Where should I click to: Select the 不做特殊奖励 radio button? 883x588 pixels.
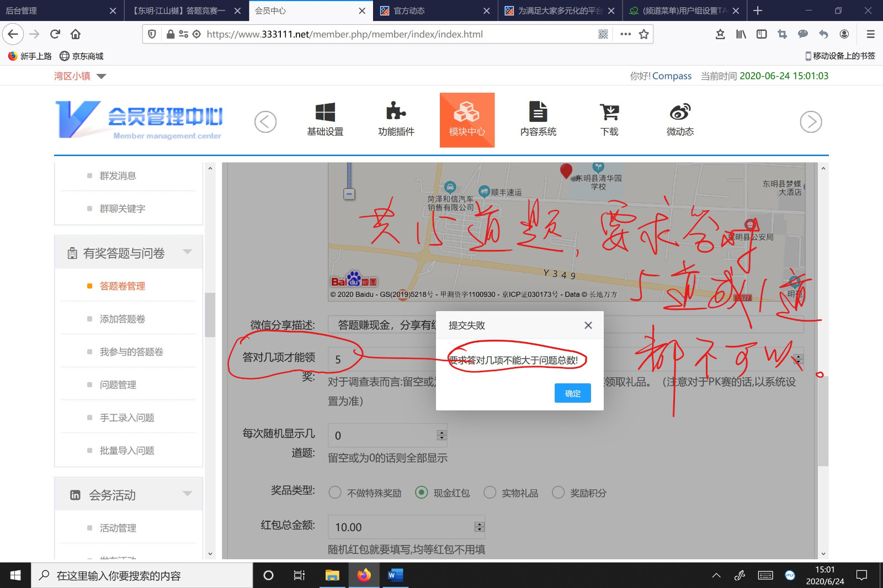coord(335,493)
